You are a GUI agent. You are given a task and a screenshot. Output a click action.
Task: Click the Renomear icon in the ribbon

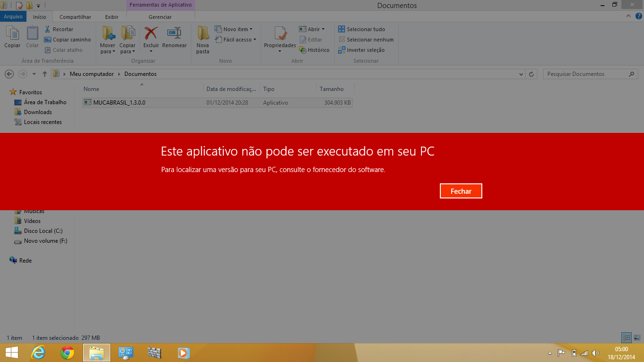click(174, 35)
